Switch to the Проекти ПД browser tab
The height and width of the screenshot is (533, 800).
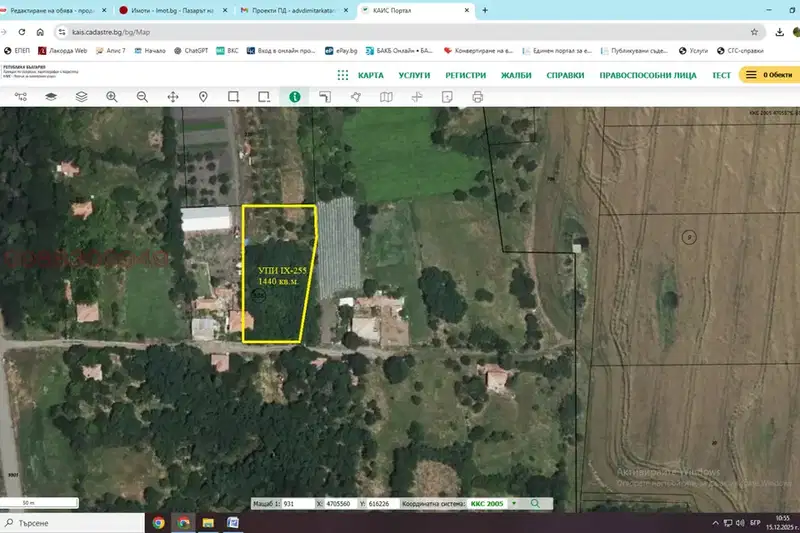(x=294, y=10)
